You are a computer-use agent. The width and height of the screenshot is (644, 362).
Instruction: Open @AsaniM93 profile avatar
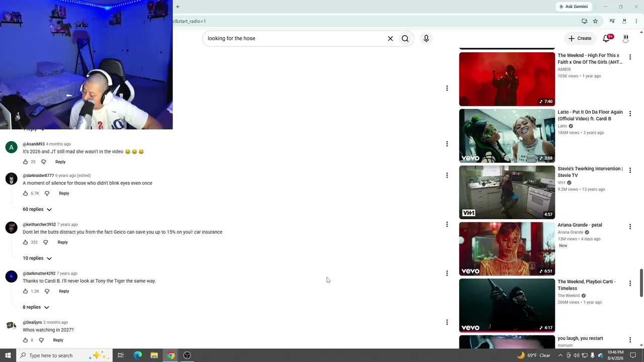pyautogui.click(x=12, y=148)
